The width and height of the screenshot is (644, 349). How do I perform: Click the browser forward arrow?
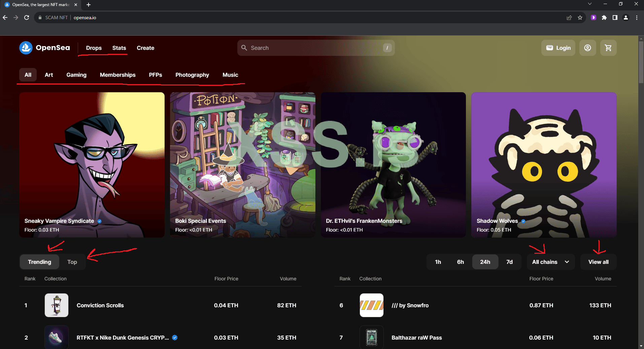point(16,18)
